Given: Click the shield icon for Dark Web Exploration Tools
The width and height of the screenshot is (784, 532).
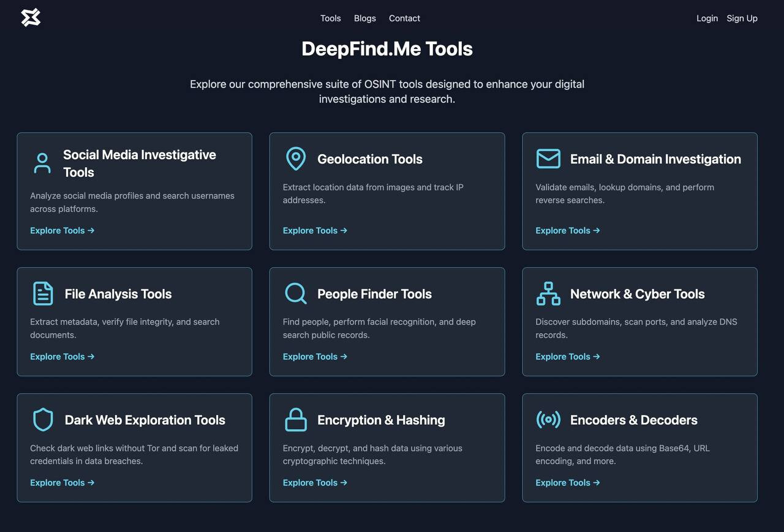Looking at the screenshot, I should [x=43, y=419].
